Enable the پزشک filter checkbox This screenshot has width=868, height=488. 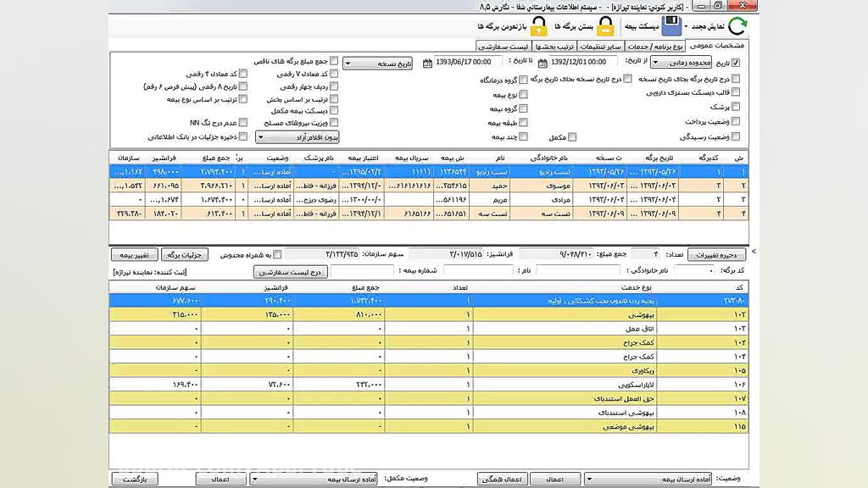click(735, 107)
